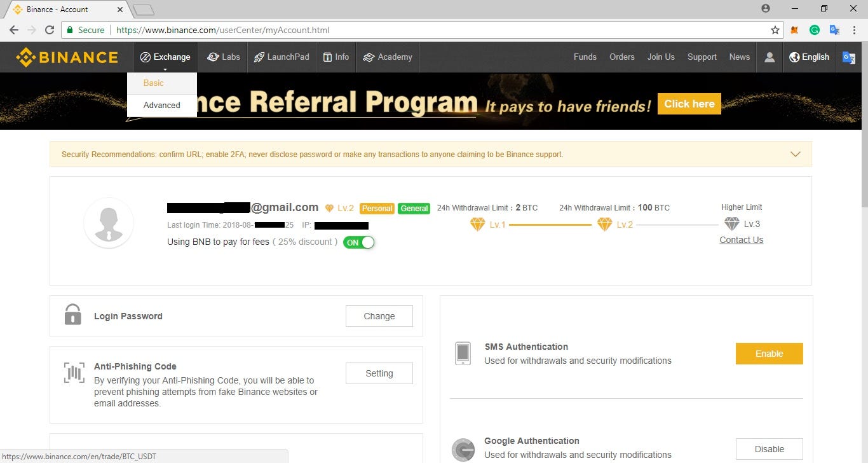Image resolution: width=868 pixels, height=463 pixels.
Task: Click the grey Lv.3 diamond icon
Action: coord(732,224)
